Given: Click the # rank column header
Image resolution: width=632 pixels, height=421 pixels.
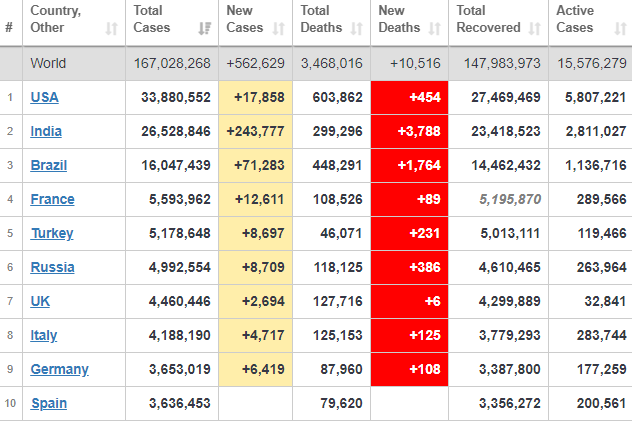Looking at the screenshot, I should click(x=9, y=27).
